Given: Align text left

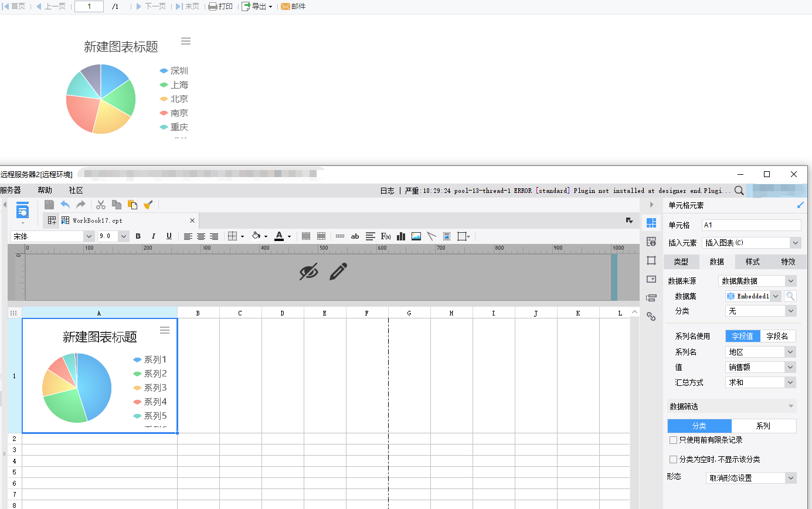Looking at the screenshot, I should [188, 236].
